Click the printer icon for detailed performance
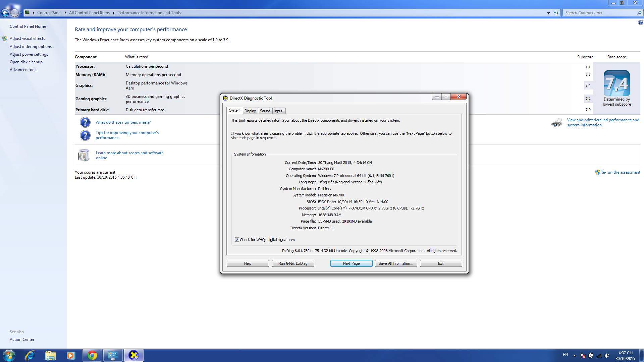644x362 pixels. 557,123
